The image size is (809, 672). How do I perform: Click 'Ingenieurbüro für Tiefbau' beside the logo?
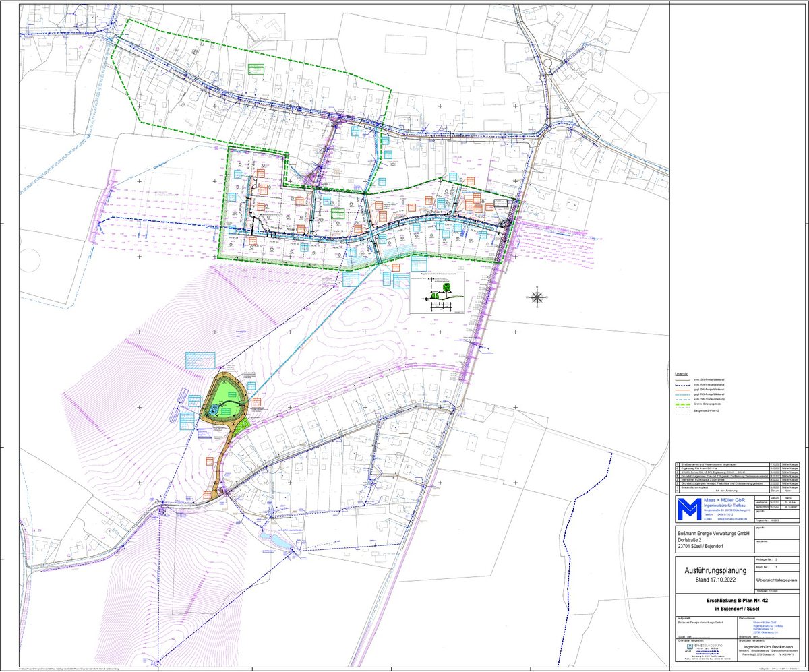(723, 506)
